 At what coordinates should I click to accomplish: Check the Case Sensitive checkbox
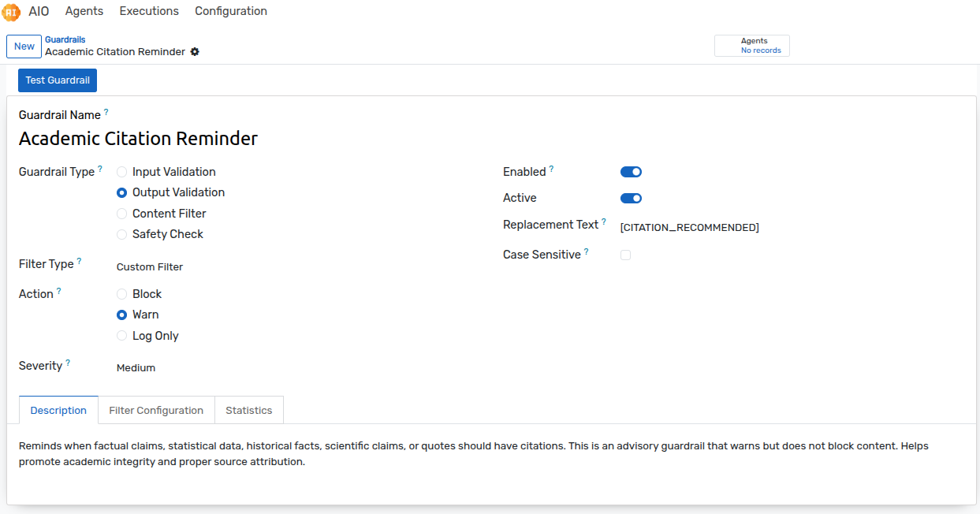coord(625,255)
